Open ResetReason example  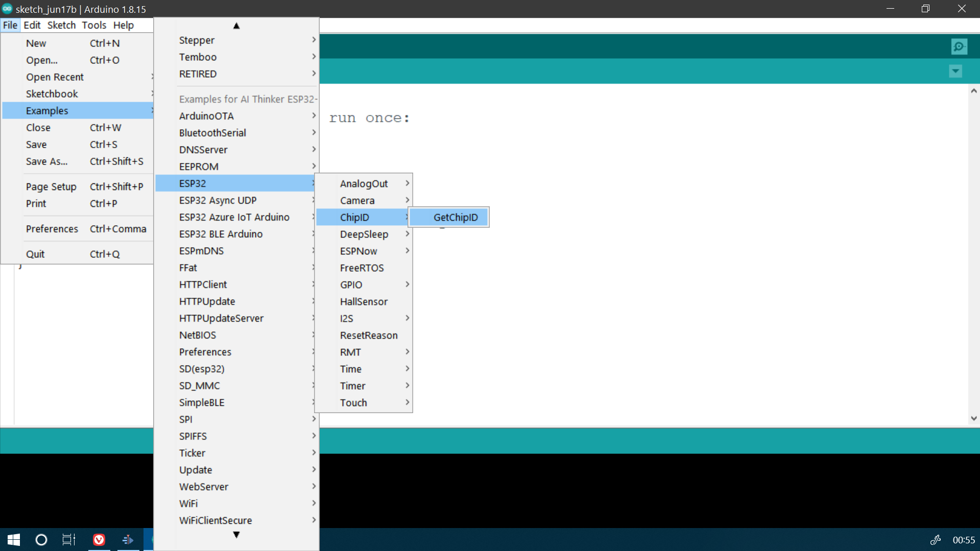[x=364, y=335]
